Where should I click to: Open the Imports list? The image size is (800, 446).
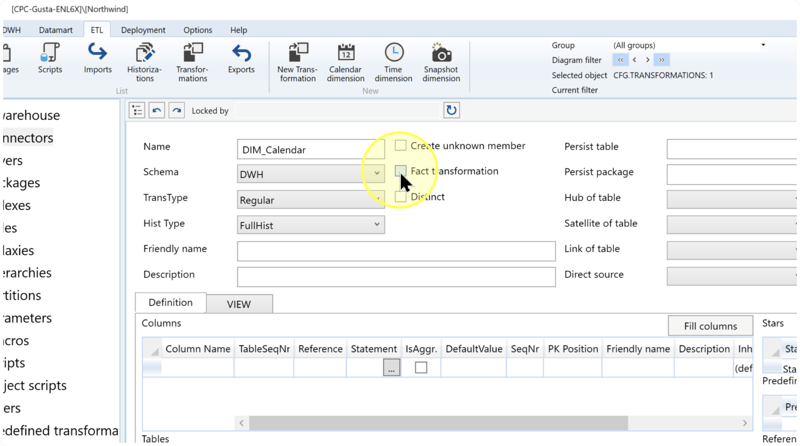pyautogui.click(x=97, y=59)
